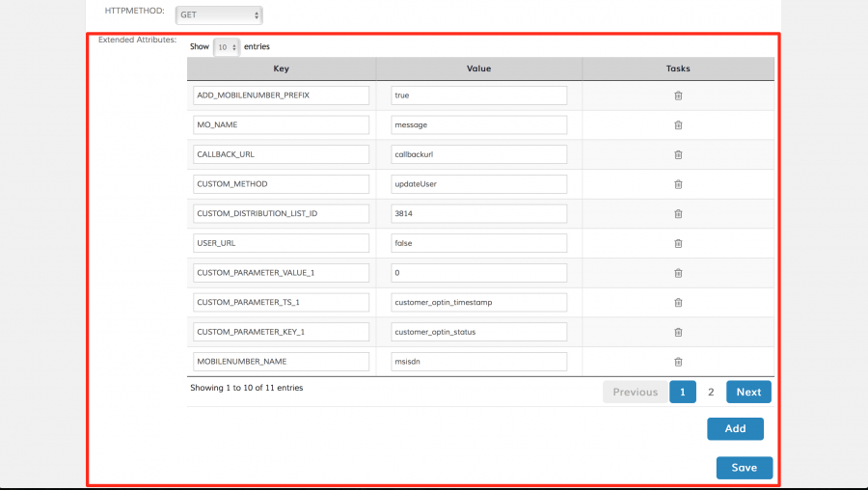This screenshot has height=490, width=868.
Task: Save the extended attributes
Action: coord(744,467)
